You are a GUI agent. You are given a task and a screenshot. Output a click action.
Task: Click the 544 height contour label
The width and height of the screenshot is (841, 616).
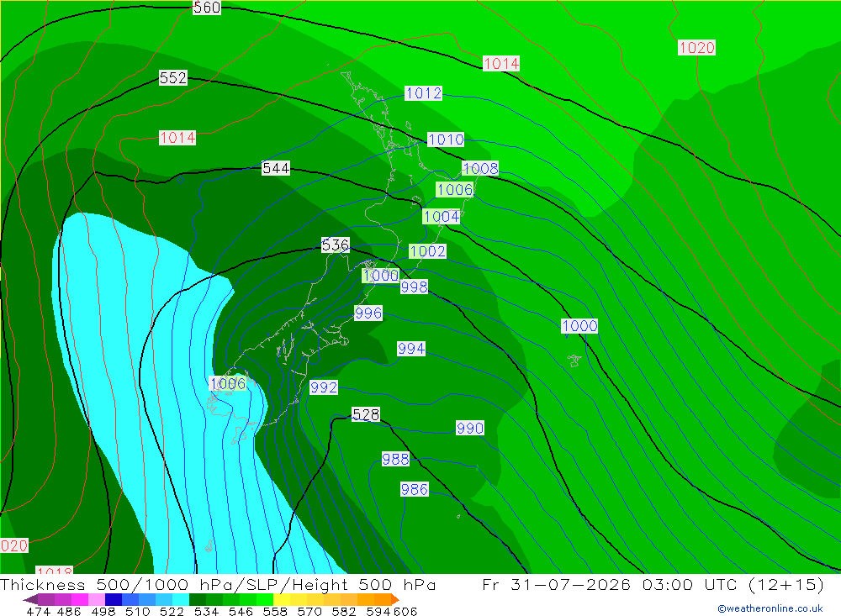tap(276, 168)
